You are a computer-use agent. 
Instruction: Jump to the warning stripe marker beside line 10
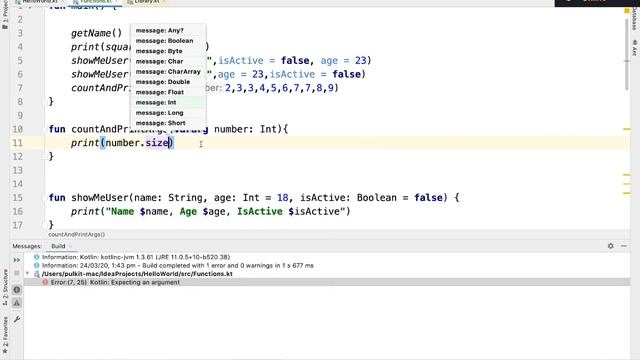click(x=627, y=129)
